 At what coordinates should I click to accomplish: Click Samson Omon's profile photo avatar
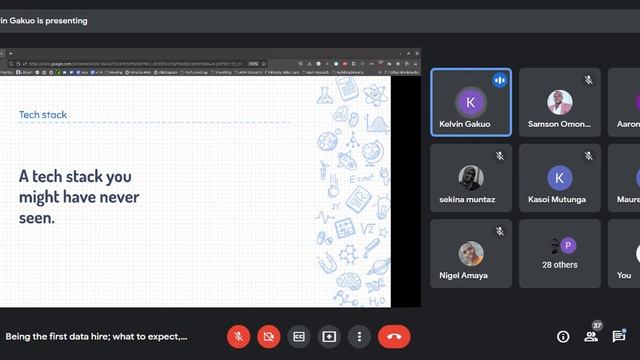pos(560,102)
